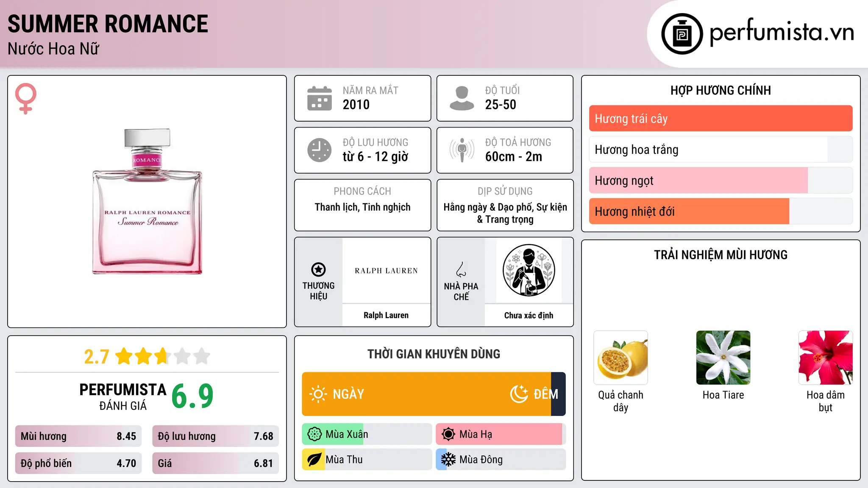868x488 pixels.
Task: Click the snowflake icon for Mùa Đông
Action: (x=448, y=460)
